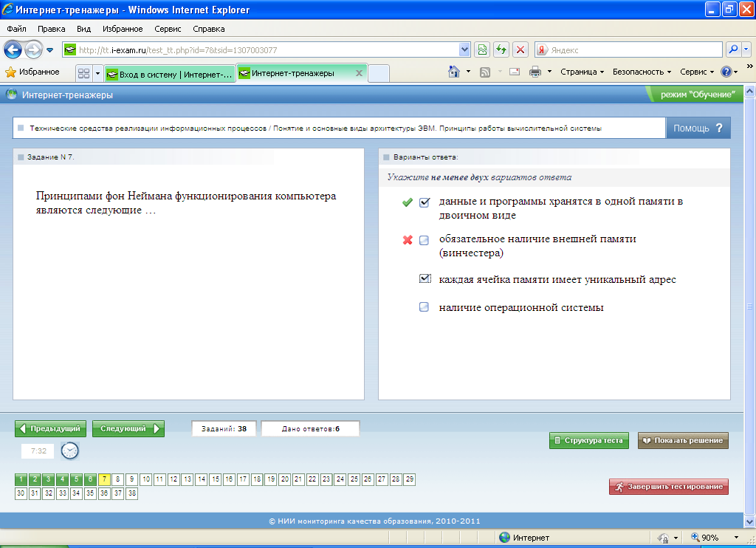Click Завершить тестирование button
Image resolution: width=756 pixels, height=548 pixels.
pos(669,487)
